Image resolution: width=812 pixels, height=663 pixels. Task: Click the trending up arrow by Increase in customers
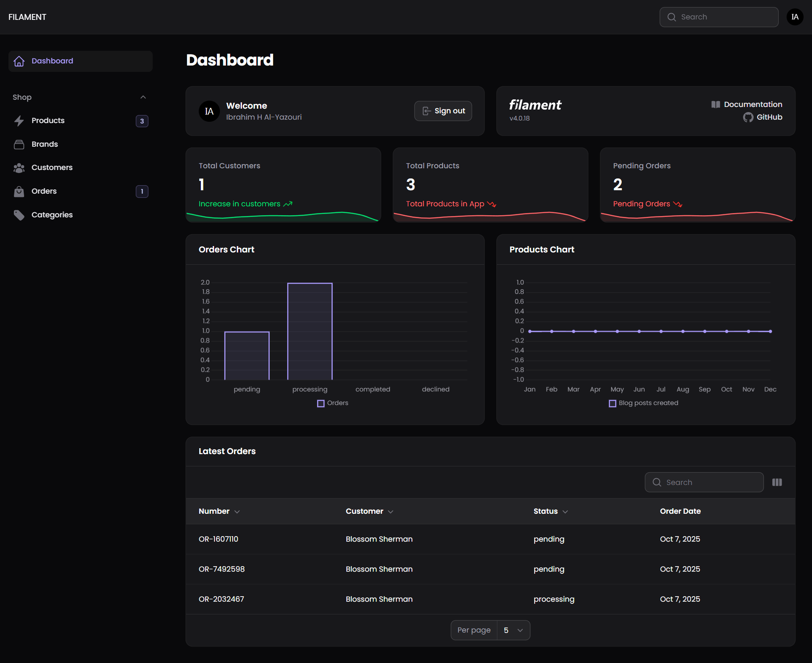(x=288, y=204)
